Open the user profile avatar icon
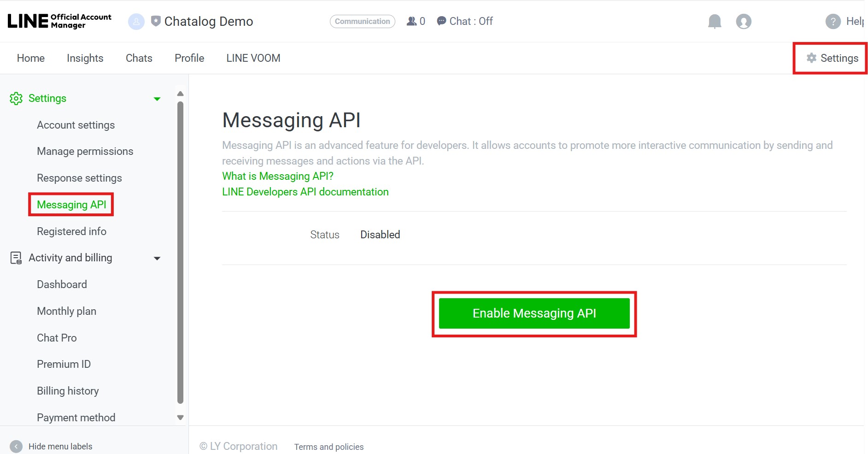Viewport: 868px width, 454px height. point(743,21)
